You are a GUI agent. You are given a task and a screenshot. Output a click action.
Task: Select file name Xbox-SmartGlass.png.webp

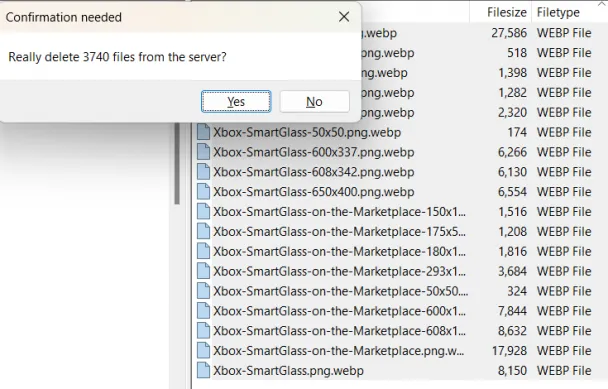click(x=288, y=370)
